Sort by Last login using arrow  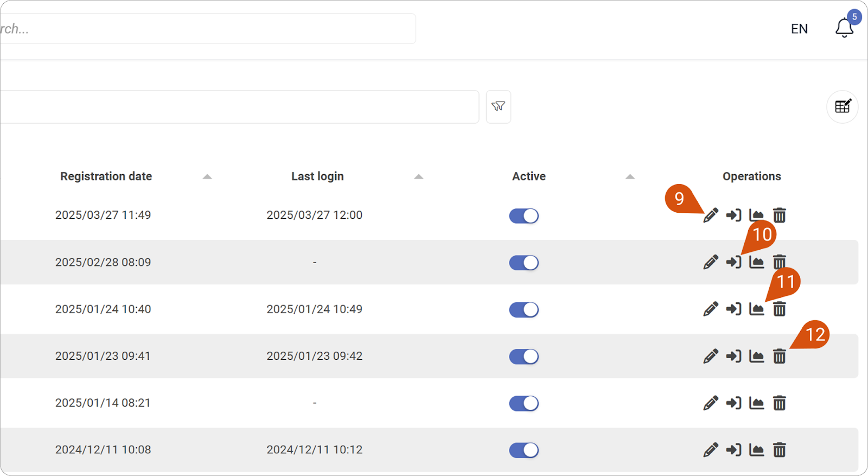coord(418,176)
